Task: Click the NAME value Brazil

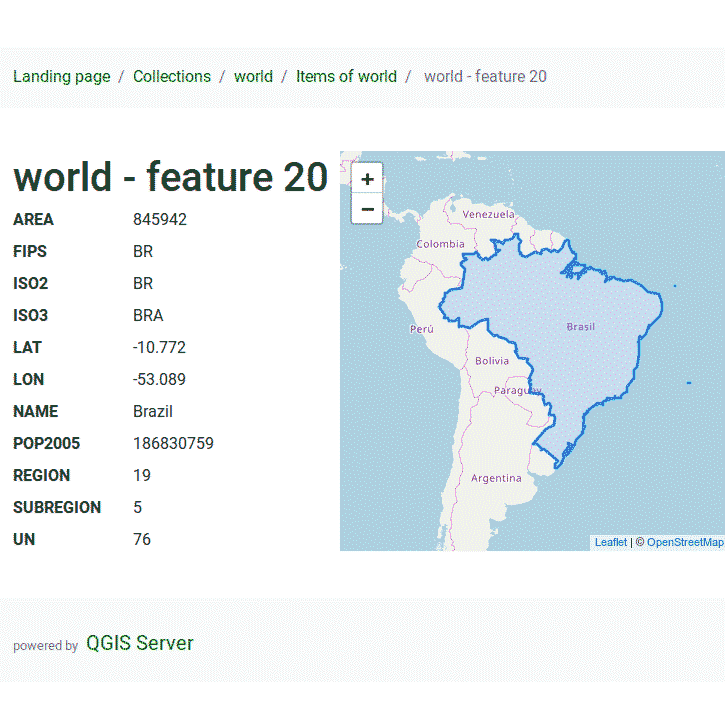Action: click(x=153, y=411)
